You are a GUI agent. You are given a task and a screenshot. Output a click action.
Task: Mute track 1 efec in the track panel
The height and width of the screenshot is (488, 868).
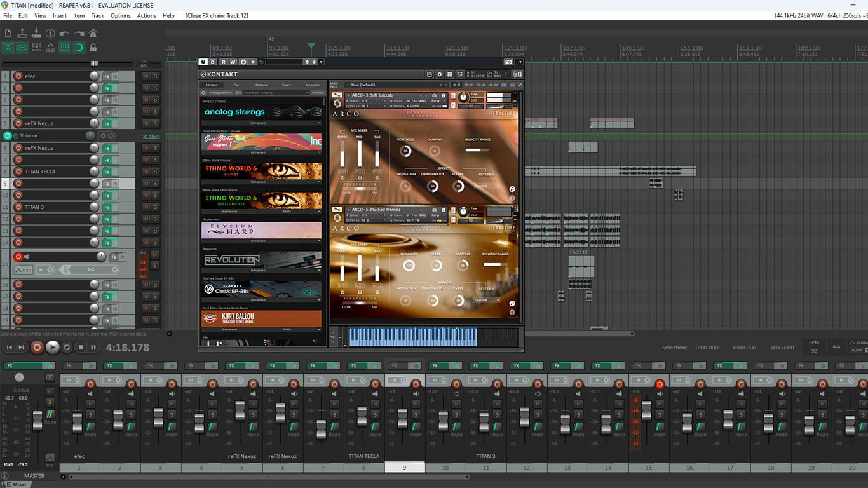click(x=146, y=76)
